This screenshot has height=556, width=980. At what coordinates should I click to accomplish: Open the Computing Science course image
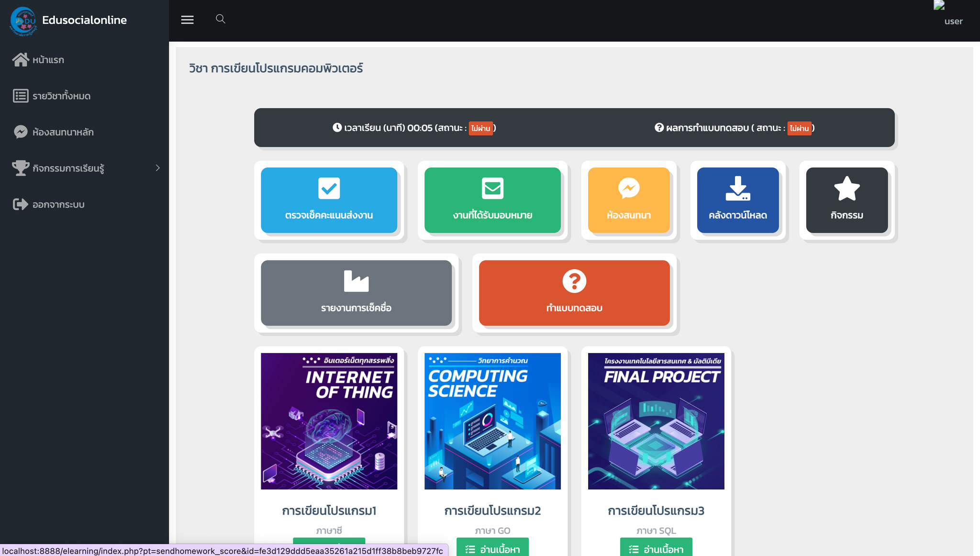point(492,421)
